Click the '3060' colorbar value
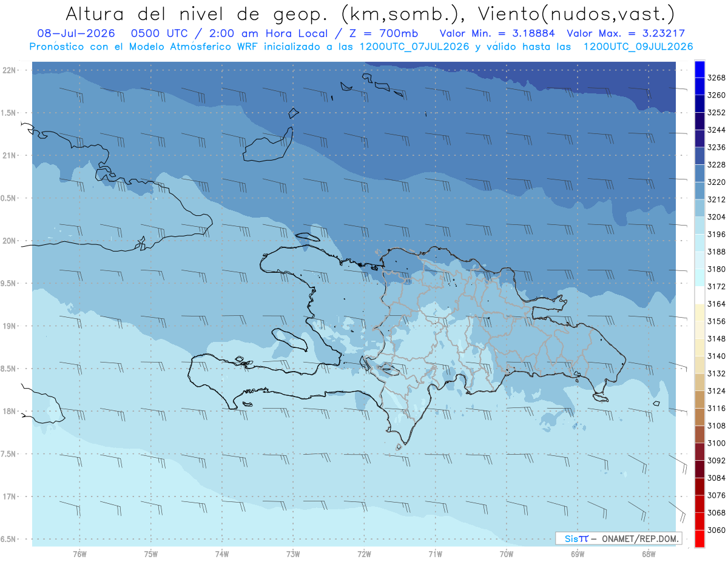Image resolution: width=728 pixels, height=562 pixels. pyautogui.click(x=716, y=530)
